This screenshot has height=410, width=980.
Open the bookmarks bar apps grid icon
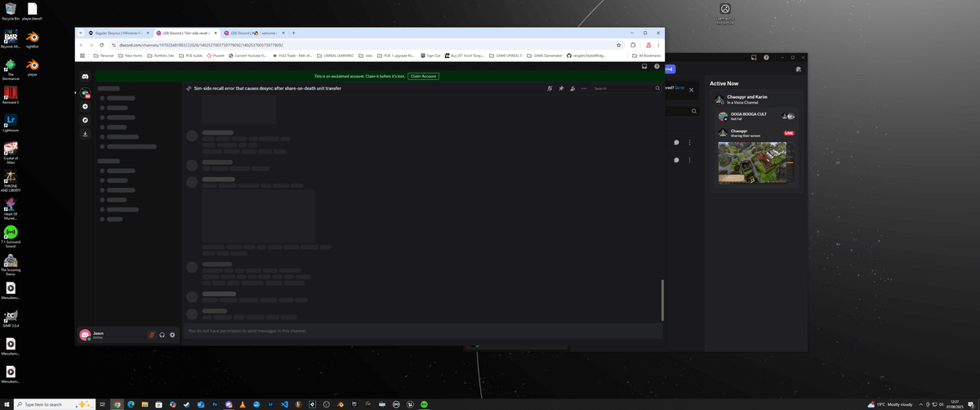pos(82,56)
